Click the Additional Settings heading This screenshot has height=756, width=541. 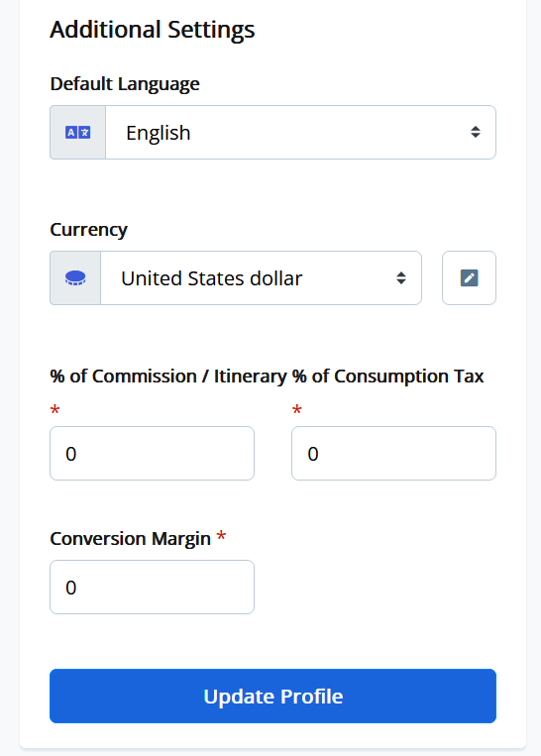(x=153, y=30)
